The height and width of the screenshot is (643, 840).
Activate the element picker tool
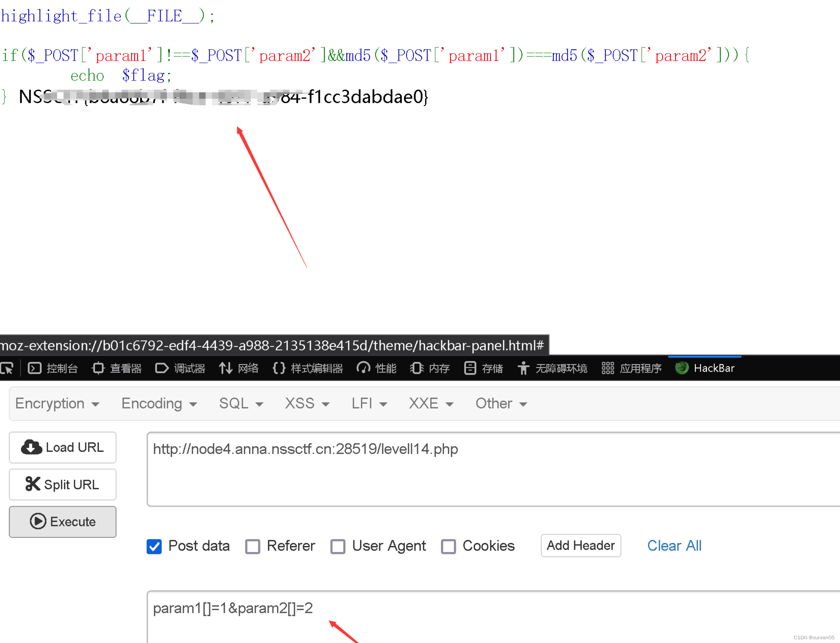click(x=7, y=368)
